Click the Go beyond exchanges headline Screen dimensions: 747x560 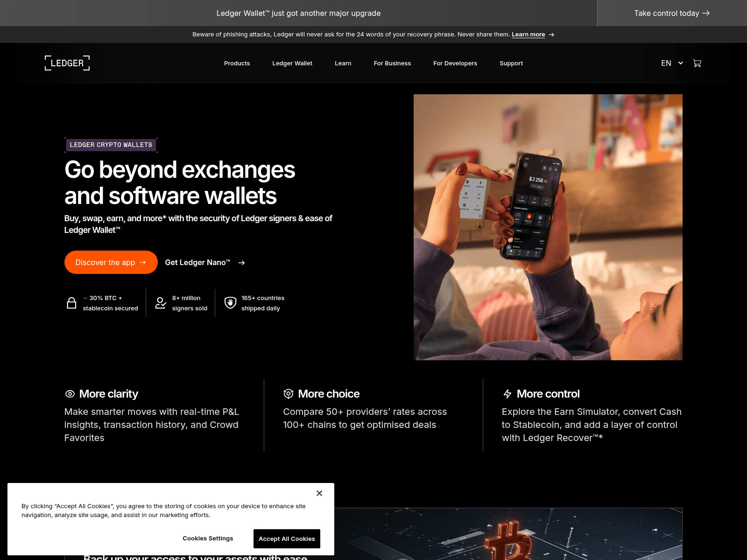coord(180,182)
